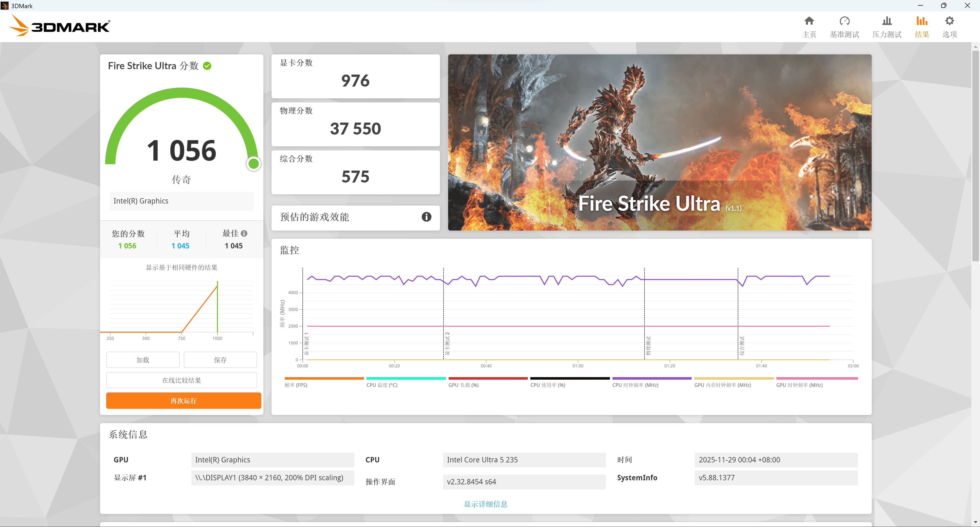Click the 帧率 FPS legend color bar

324,378
